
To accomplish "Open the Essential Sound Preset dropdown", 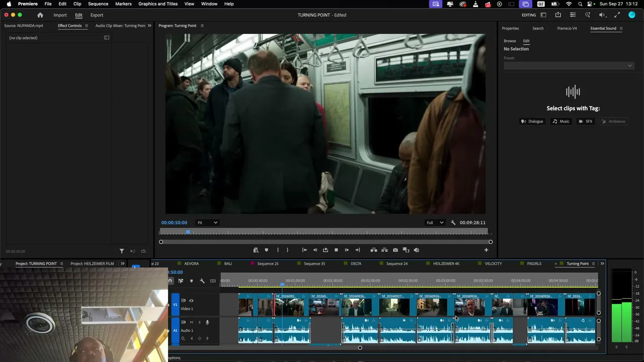I will pyautogui.click(x=568, y=65).
